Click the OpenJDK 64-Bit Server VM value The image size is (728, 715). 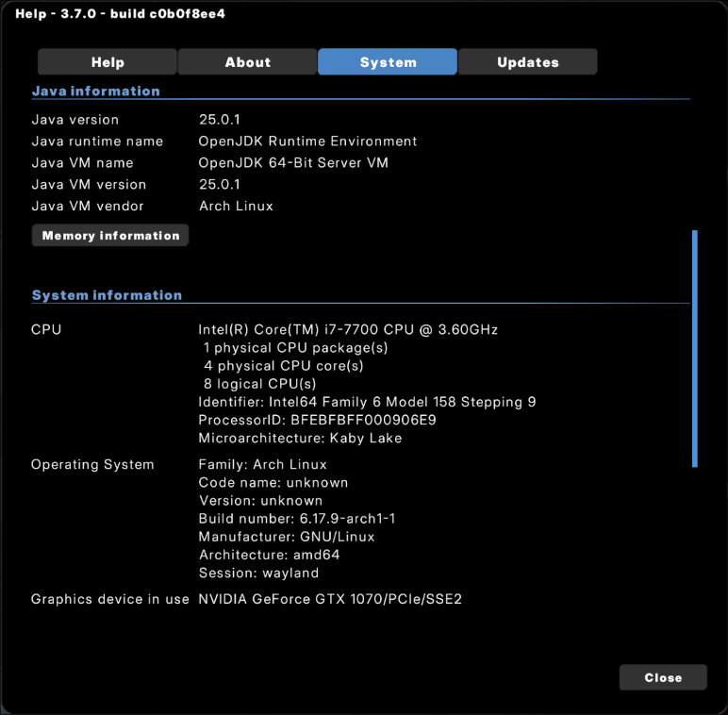[293, 163]
